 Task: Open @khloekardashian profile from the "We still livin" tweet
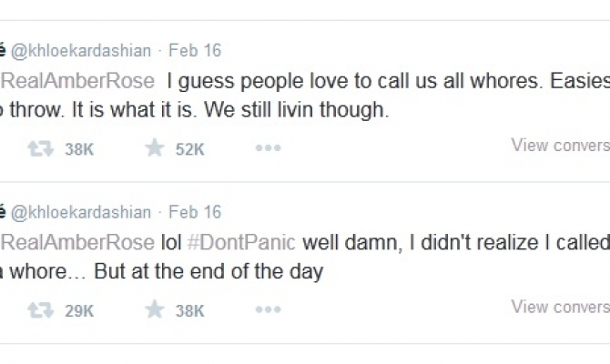(x=80, y=51)
